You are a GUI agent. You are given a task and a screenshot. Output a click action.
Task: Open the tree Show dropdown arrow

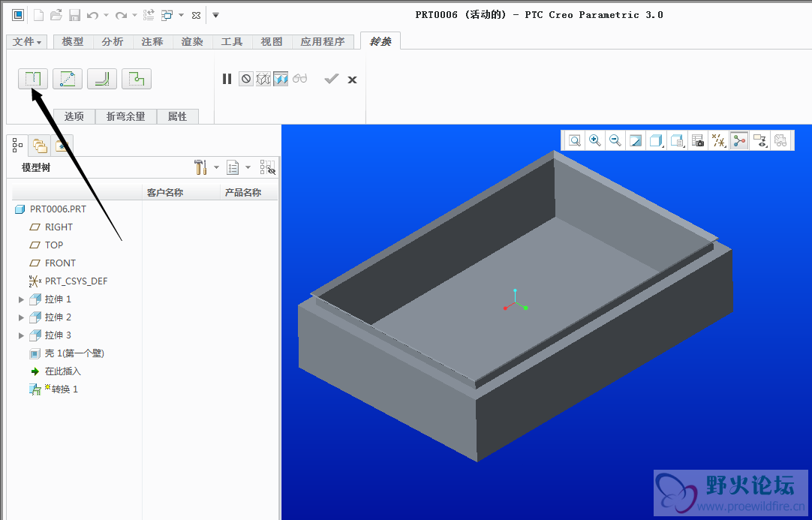point(248,167)
